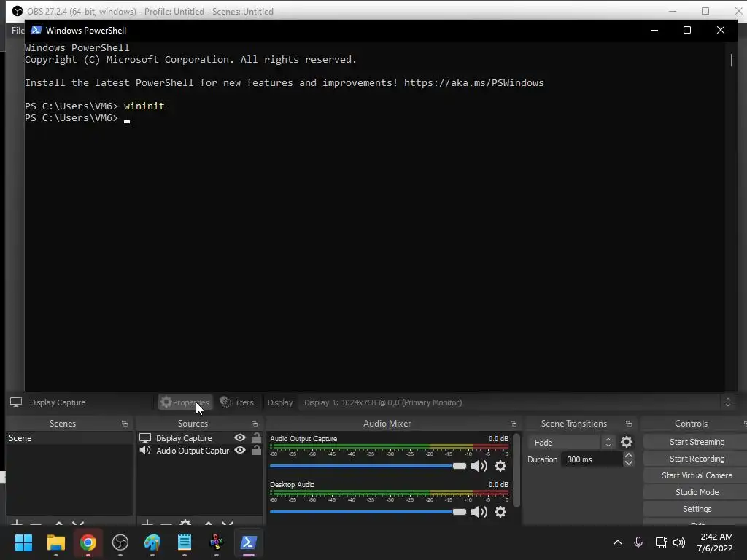747x560 pixels.
Task: Click the Display Capture monitor icon in source toolbar
Action: coord(16,402)
